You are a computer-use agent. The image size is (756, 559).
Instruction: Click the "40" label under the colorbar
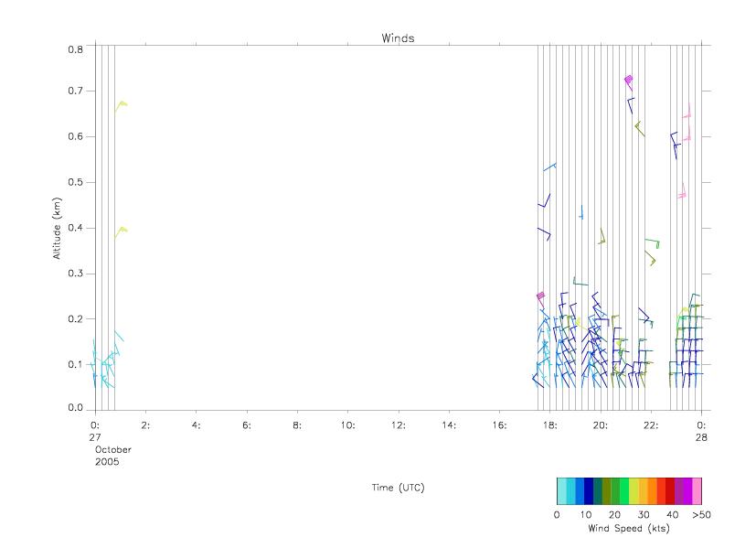[x=672, y=514]
